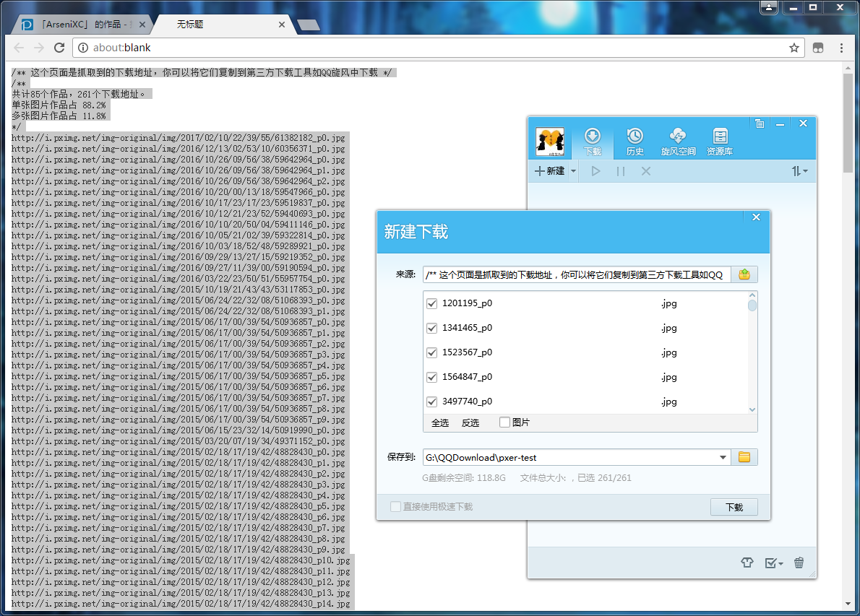
Task: Open the 历史 history tab
Action: click(635, 142)
